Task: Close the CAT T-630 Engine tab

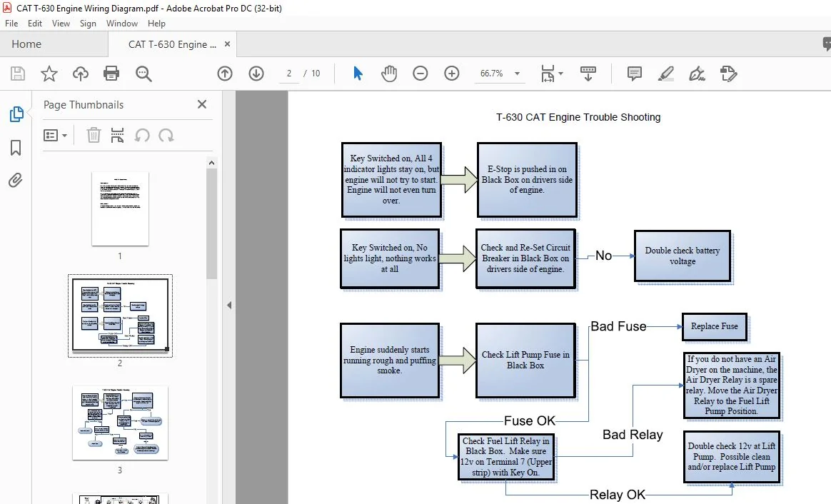Action: coord(227,44)
